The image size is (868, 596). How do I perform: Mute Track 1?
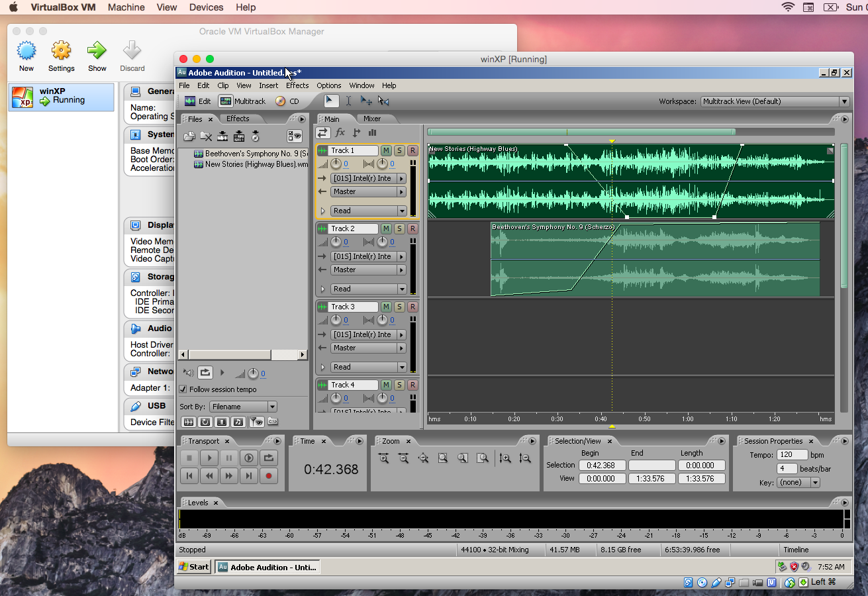386,151
